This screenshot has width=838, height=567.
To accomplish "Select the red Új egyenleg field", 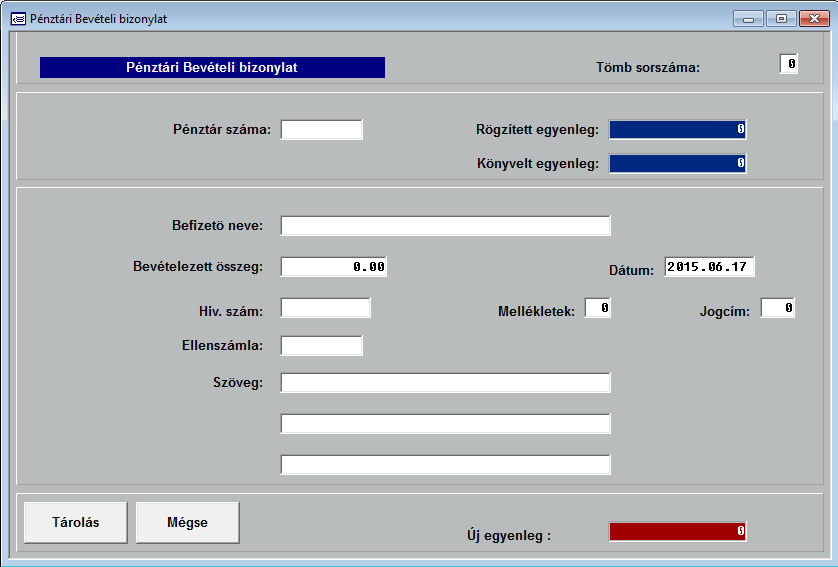I will click(678, 531).
